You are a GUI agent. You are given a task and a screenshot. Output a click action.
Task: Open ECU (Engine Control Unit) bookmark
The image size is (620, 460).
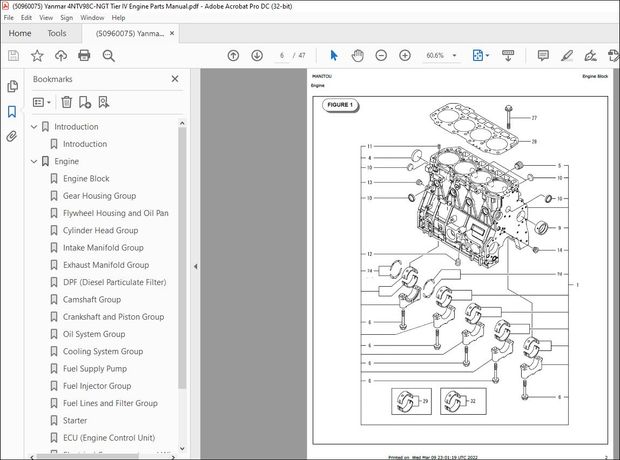coord(109,438)
